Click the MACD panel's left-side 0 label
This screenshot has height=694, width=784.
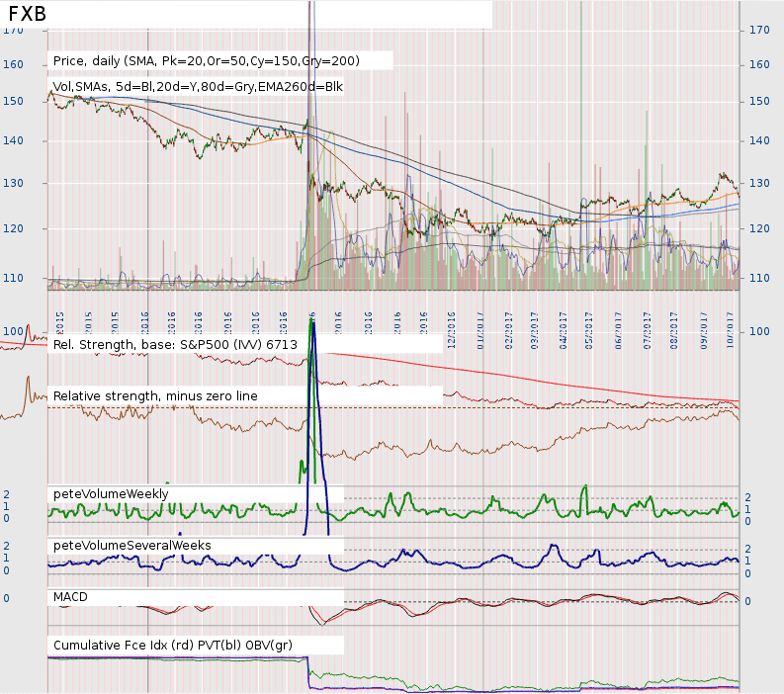pos(6,598)
